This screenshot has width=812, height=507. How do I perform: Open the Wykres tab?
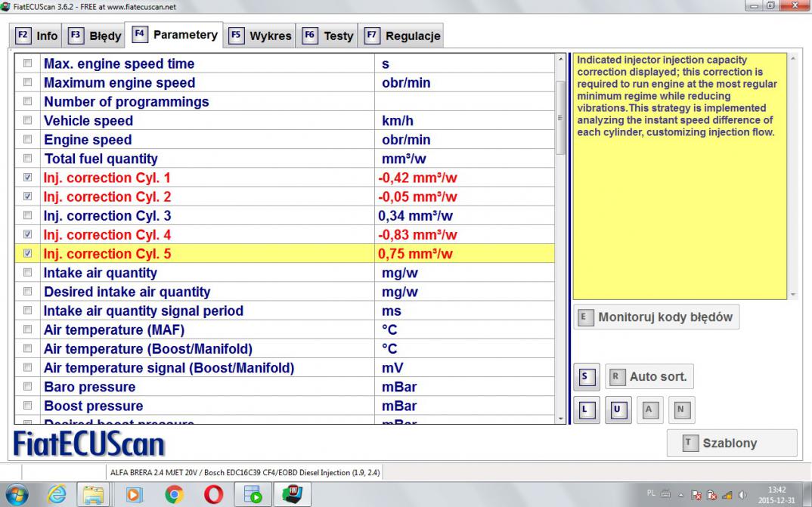tap(261, 36)
